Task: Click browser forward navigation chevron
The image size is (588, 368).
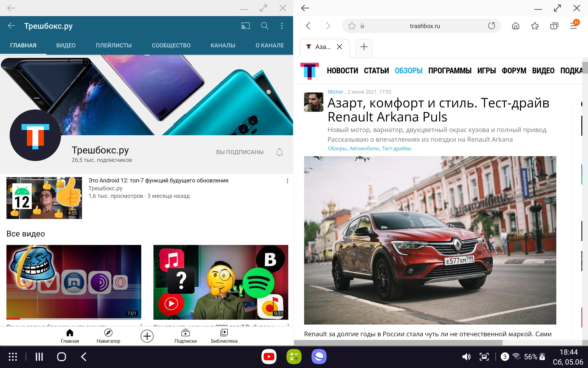Action: coord(328,26)
